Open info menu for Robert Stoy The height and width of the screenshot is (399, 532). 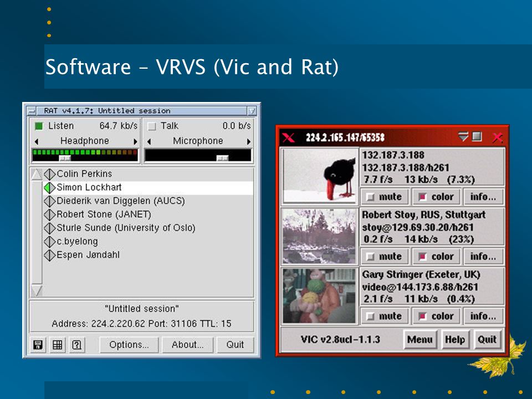pyautogui.click(x=483, y=257)
